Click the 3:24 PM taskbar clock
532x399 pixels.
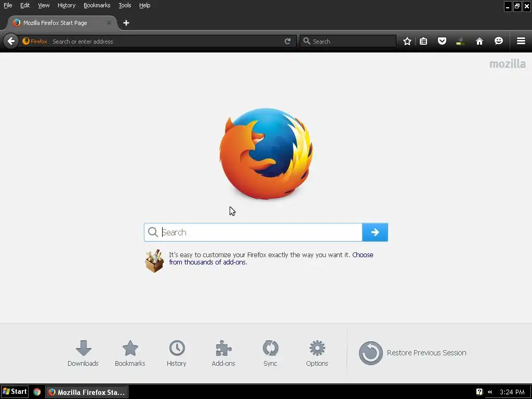pos(512,392)
